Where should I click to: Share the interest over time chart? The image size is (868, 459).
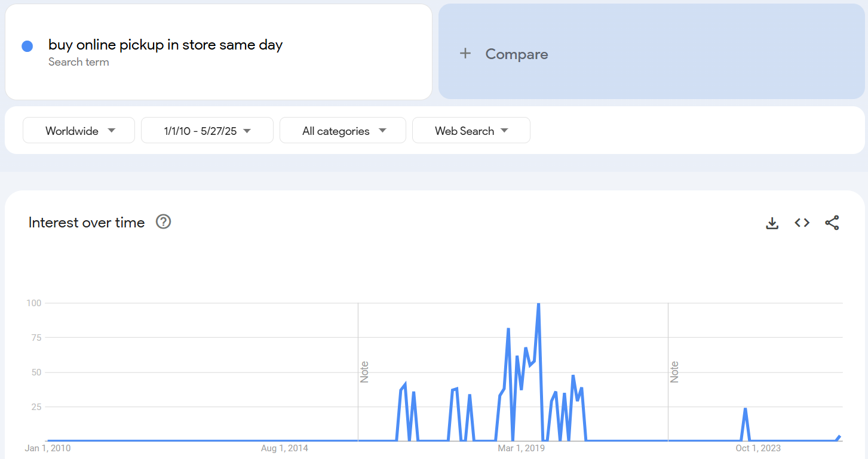(x=832, y=223)
